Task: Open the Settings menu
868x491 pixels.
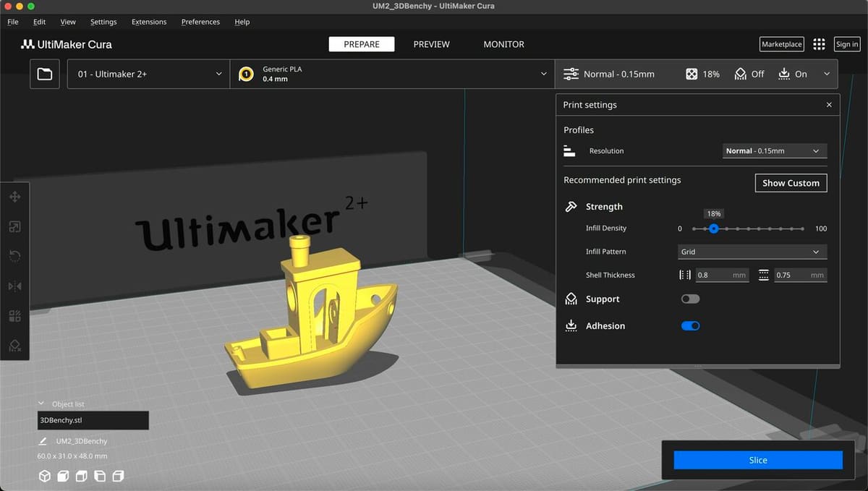Action: [x=103, y=22]
